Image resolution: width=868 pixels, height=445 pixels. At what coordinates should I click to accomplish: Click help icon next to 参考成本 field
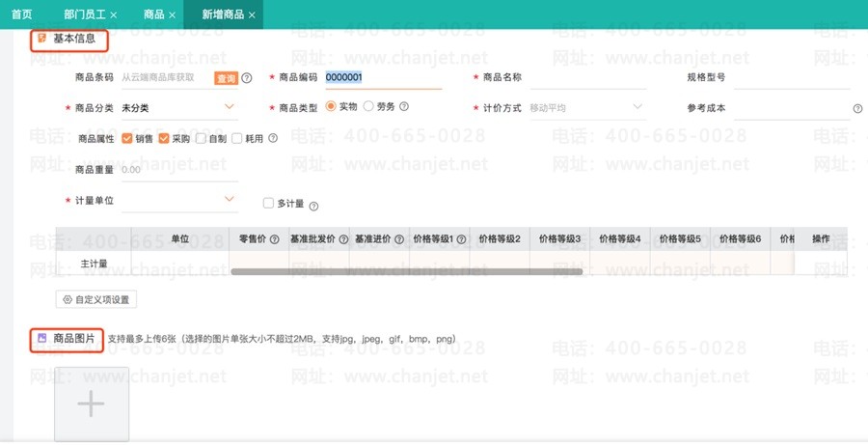(x=857, y=109)
